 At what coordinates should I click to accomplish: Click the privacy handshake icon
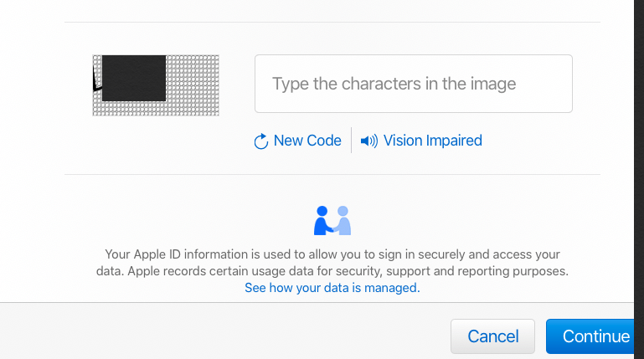tap(332, 220)
